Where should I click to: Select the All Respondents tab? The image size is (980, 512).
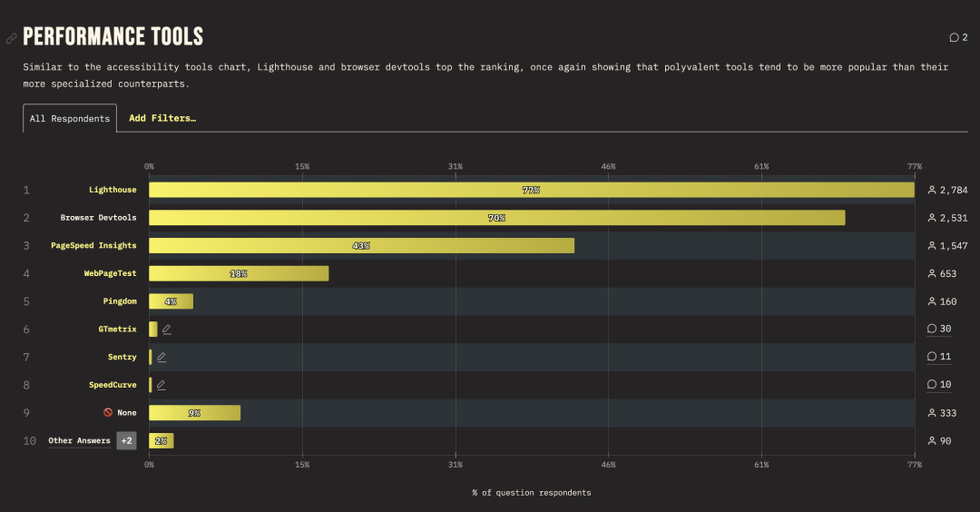coord(70,118)
